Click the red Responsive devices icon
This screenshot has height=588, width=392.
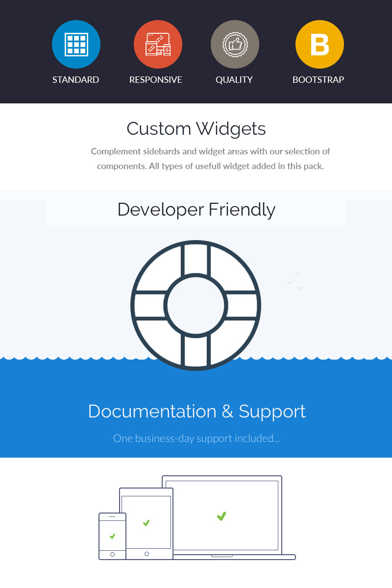click(158, 45)
